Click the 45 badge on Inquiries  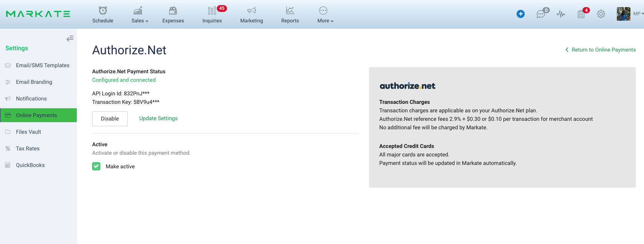[222, 8]
